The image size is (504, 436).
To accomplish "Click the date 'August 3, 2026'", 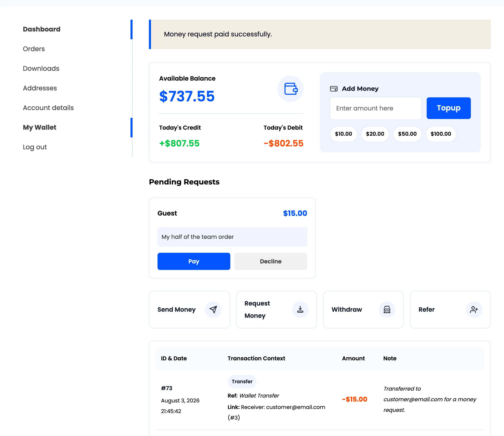I will (180, 400).
